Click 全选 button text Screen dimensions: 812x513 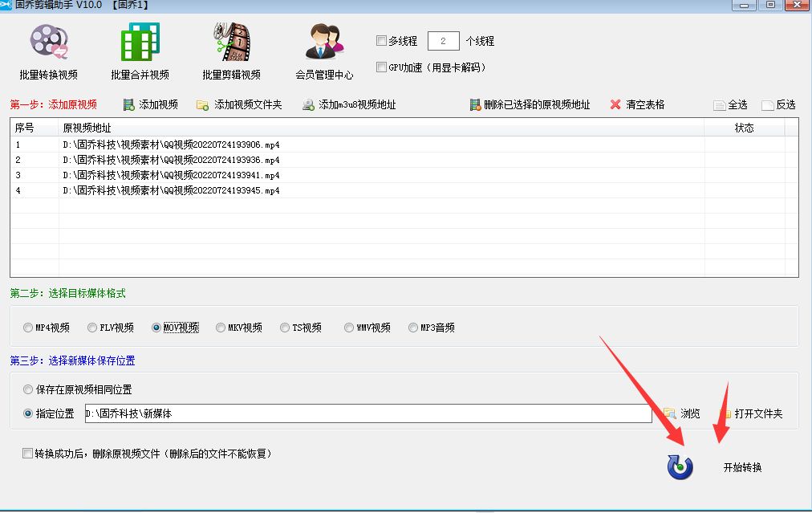737,104
